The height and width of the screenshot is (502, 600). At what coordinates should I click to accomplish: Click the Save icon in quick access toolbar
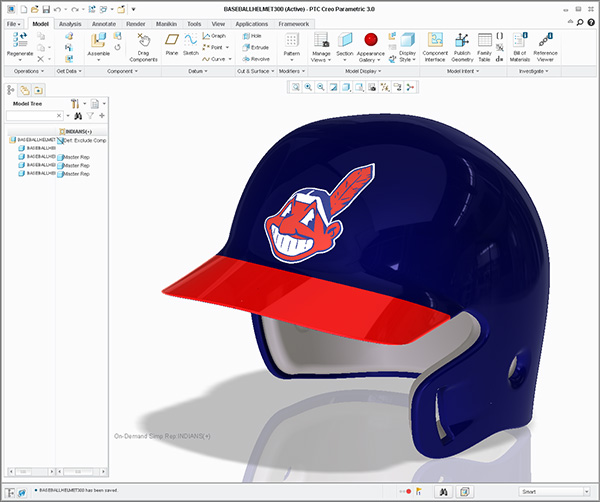pos(46,9)
